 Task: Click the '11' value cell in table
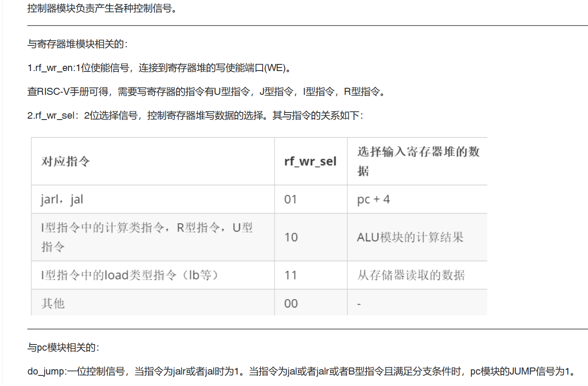290,275
